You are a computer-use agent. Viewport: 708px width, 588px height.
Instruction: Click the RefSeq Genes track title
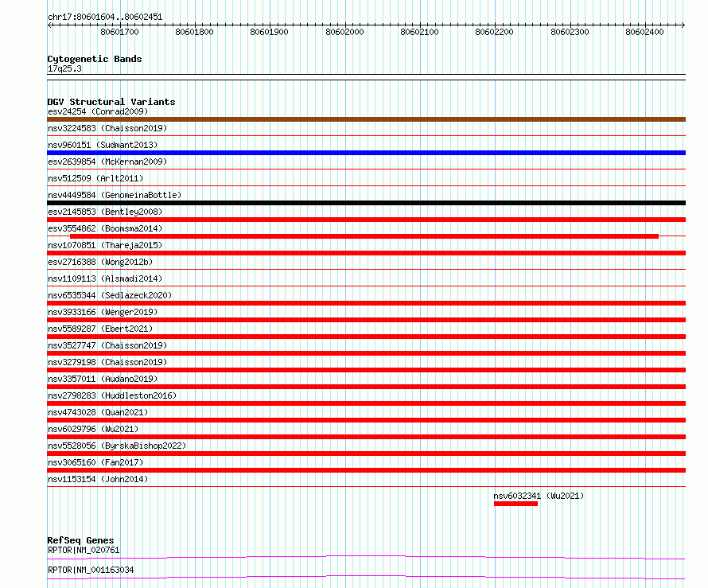pyautogui.click(x=80, y=540)
